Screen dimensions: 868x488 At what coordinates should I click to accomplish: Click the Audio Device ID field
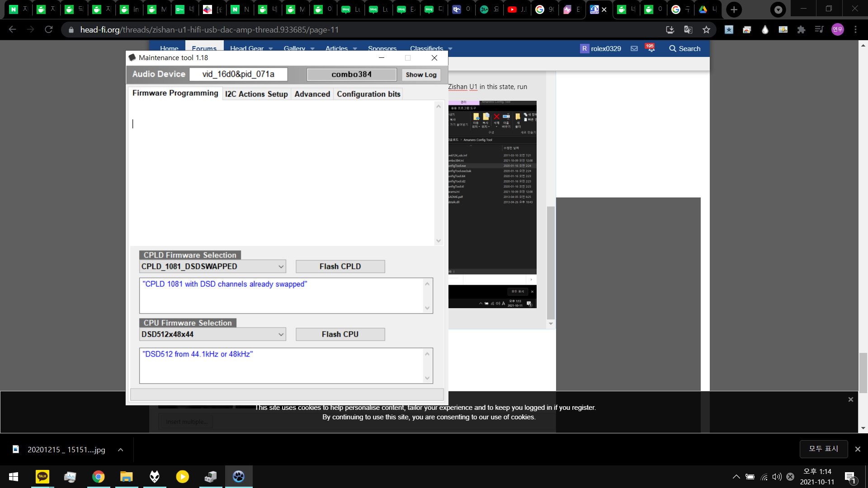coord(238,74)
